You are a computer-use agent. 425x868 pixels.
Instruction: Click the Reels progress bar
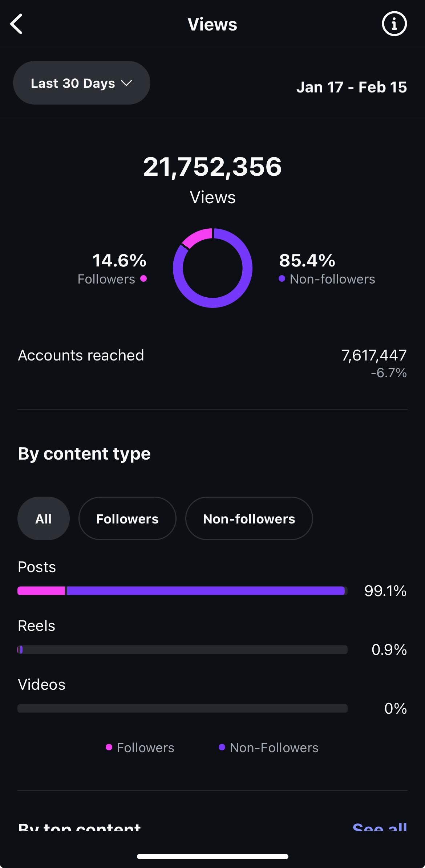point(182,649)
